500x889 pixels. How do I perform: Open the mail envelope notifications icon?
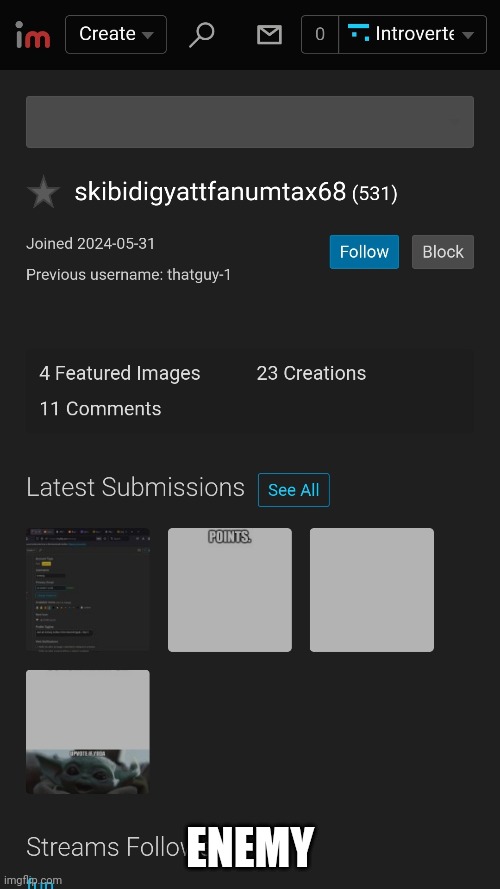(x=269, y=35)
